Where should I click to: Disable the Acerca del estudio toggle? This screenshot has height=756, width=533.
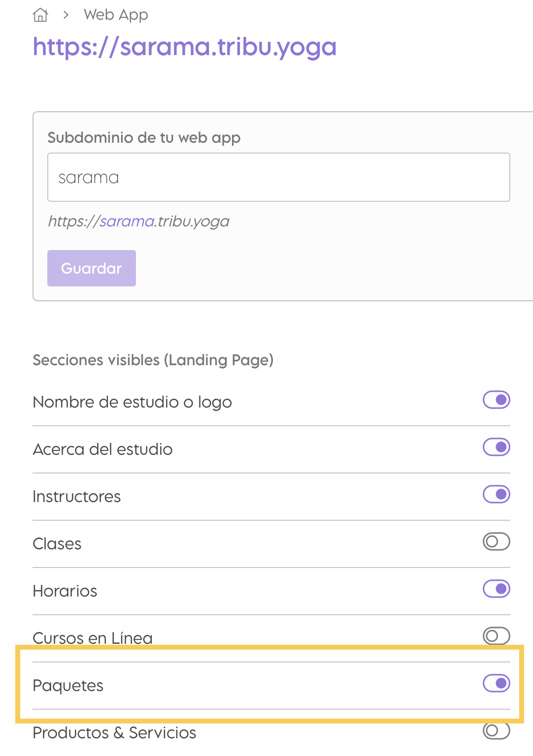pos(497,447)
